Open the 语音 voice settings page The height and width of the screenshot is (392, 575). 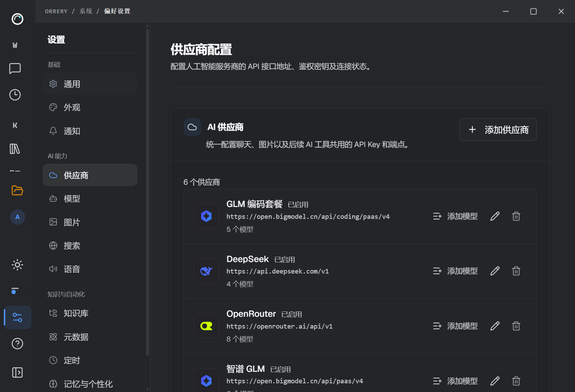coord(90,269)
